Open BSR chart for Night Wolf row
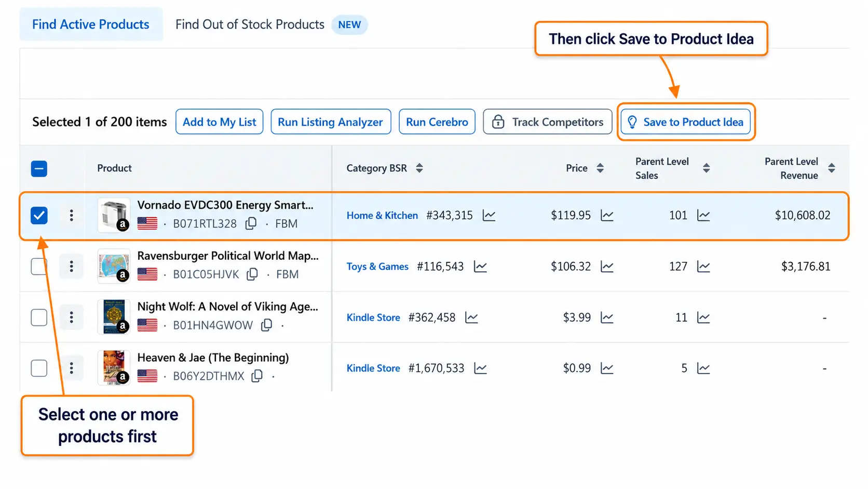The width and height of the screenshot is (868, 489). coord(471,318)
